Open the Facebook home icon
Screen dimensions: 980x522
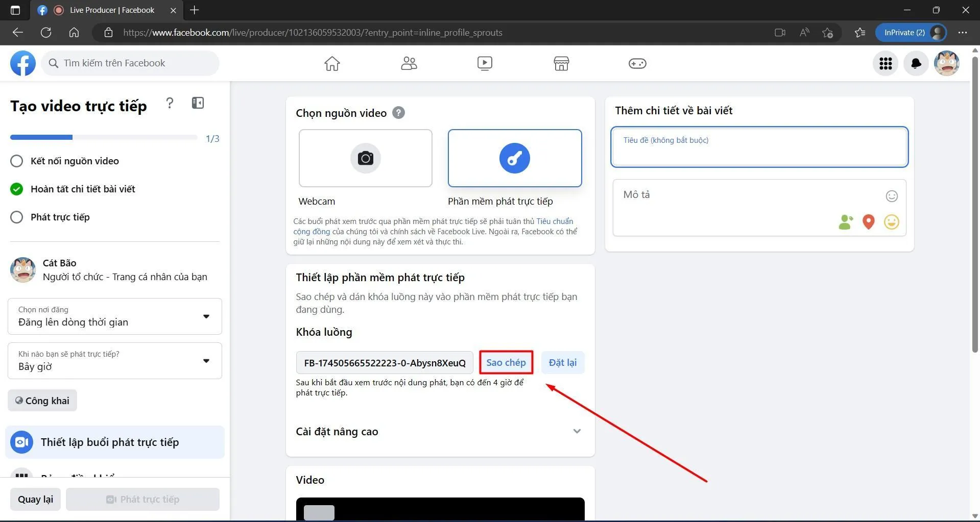[331, 63]
